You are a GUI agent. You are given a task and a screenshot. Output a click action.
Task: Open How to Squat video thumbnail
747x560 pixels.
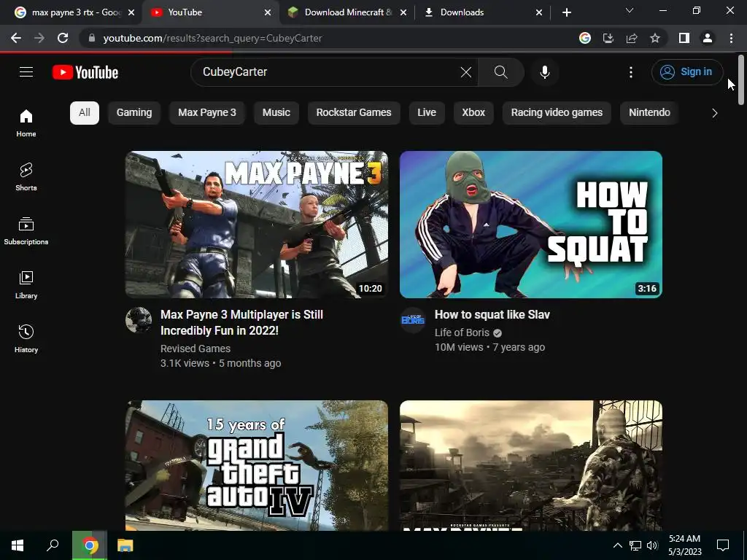[x=531, y=225]
